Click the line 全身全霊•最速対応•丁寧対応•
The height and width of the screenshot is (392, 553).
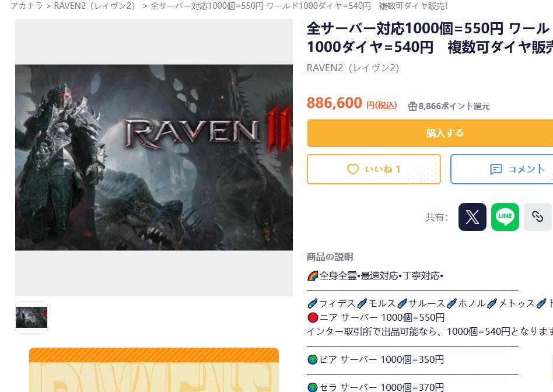point(375,276)
